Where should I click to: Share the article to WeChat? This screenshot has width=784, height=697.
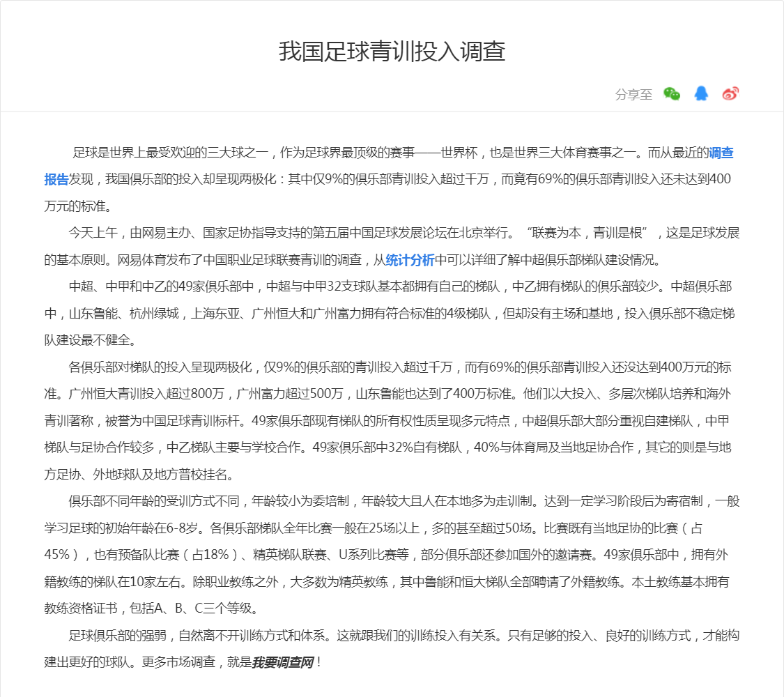pos(672,94)
